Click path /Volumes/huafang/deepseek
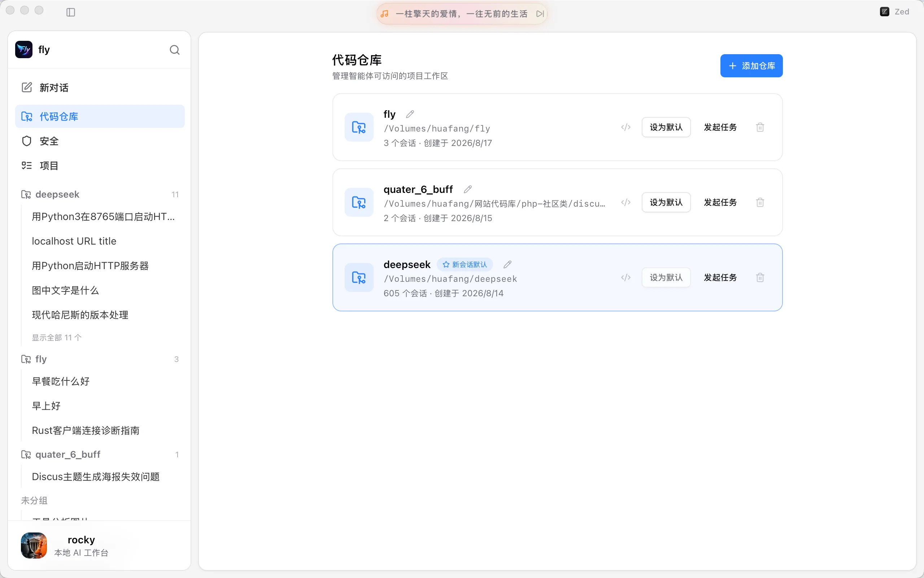 coord(450,279)
